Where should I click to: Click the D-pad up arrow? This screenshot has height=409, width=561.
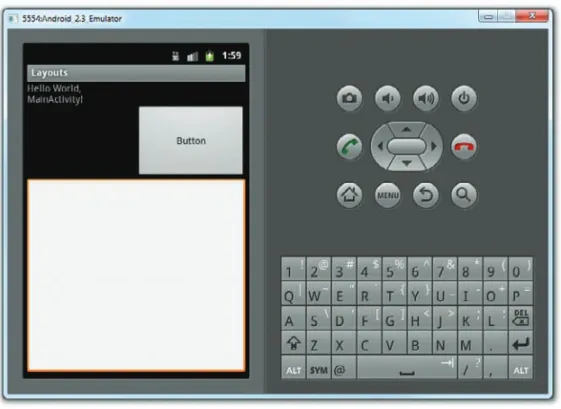[406, 129]
